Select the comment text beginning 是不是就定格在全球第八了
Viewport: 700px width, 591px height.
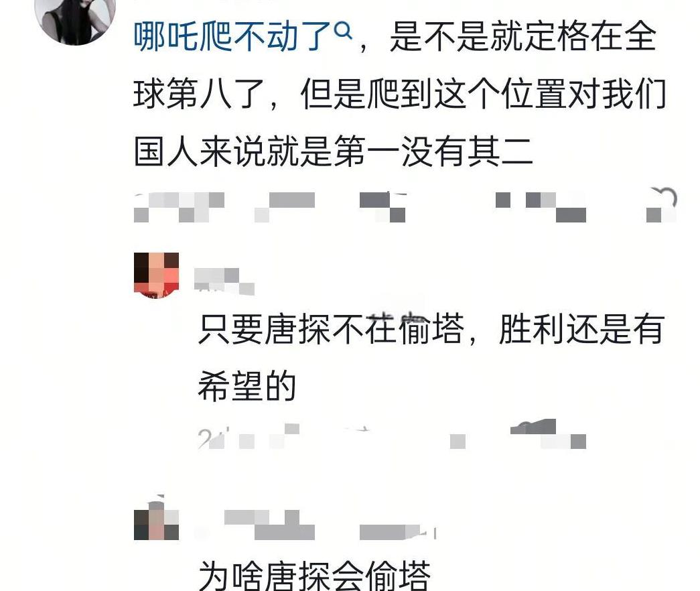(399, 94)
